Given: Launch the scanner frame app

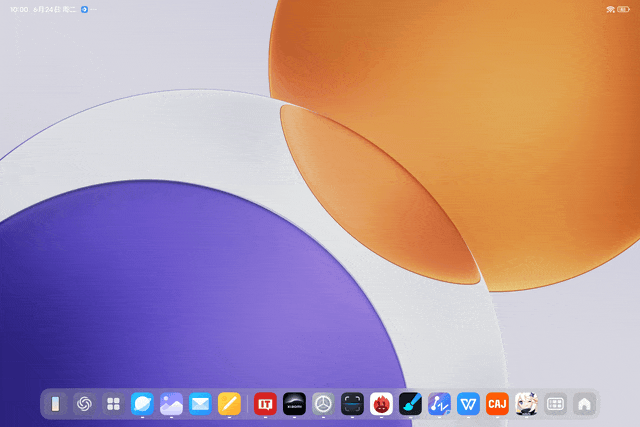Looking at the screenshot, I should coord(352,404).
